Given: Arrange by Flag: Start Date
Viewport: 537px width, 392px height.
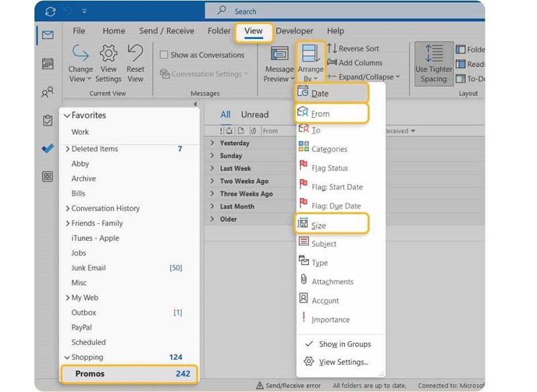Looking at the screenshot, I should tap(341, 187).
